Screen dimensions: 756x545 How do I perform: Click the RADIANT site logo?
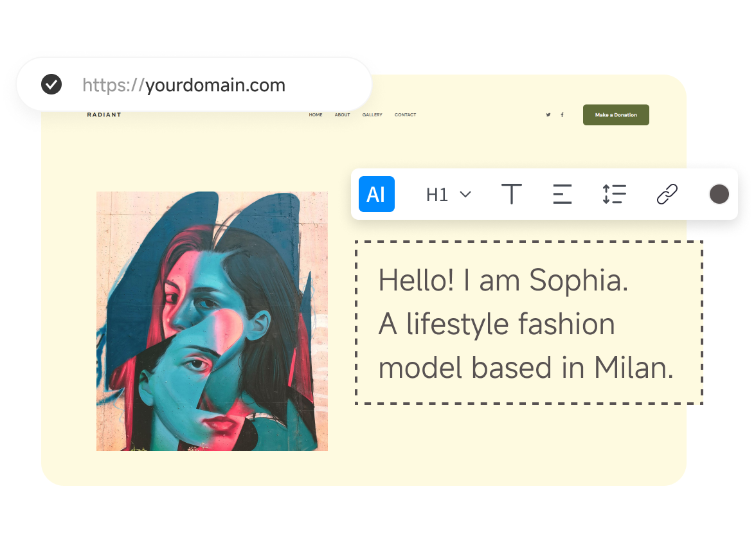pyautogui.click(x=104, y=115)
